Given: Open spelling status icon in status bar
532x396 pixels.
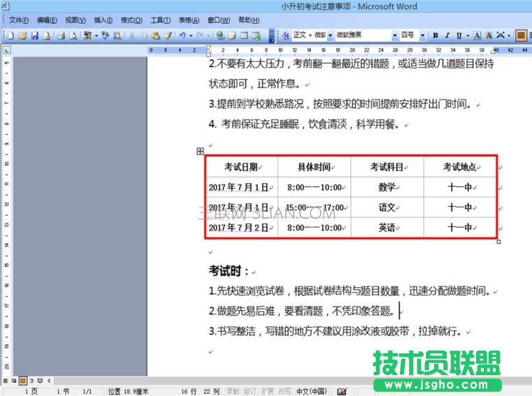Looking at the screenshot, I should [x=342, y=392].
